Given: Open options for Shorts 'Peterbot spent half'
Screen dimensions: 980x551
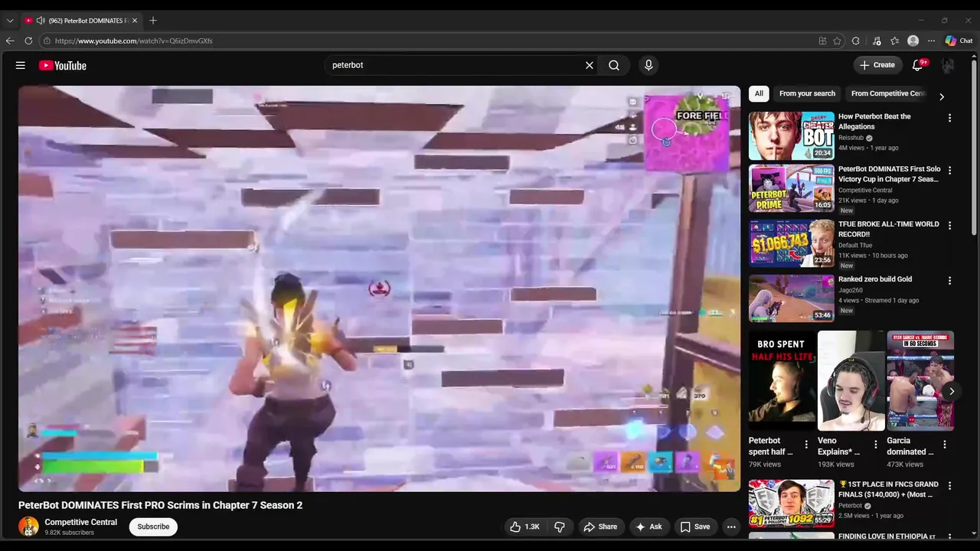Looking at the screenshot, I should click(x=806, y=444).
